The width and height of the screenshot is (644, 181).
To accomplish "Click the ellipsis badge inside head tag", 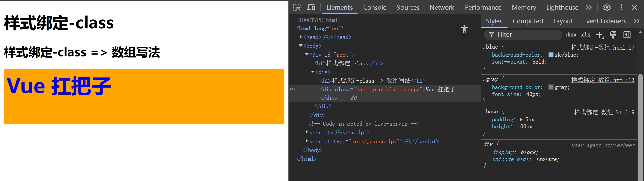I will [x=326, y=38].
